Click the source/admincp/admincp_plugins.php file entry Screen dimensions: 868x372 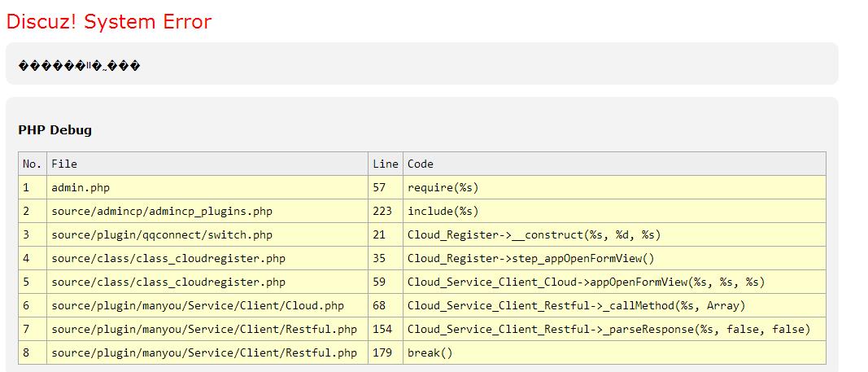point(162,211)
